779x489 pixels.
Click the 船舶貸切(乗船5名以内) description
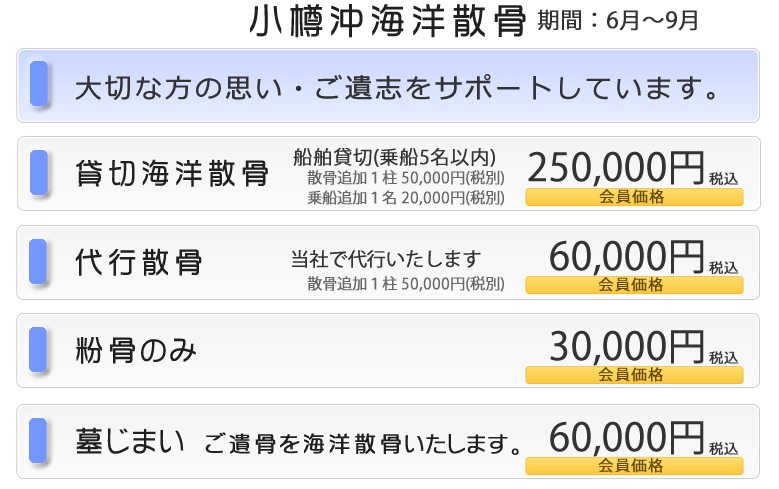coord(395,156)
